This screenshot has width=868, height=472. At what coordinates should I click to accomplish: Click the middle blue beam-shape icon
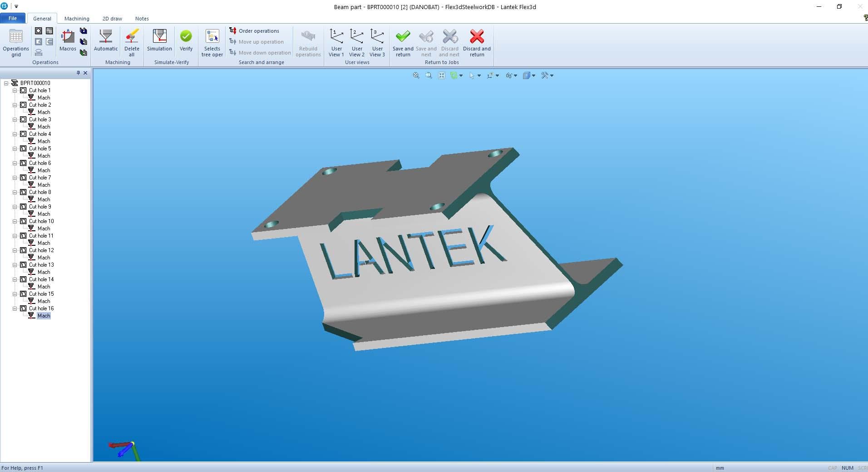tap(84, 42)
